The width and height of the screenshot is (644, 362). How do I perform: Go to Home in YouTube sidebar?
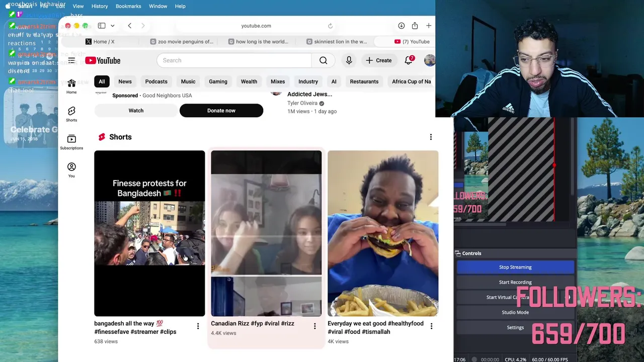[x=71, y=86]
